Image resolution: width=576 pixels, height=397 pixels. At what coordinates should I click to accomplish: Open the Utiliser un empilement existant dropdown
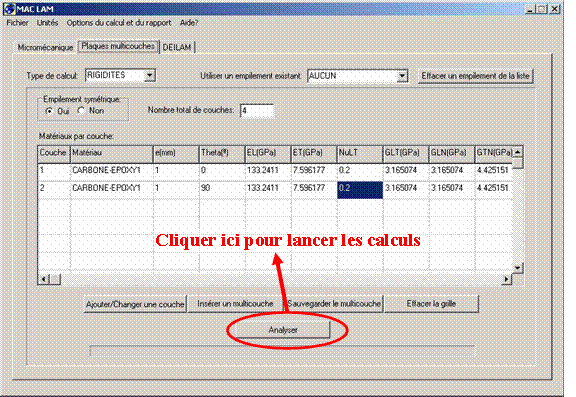point(402,76)
